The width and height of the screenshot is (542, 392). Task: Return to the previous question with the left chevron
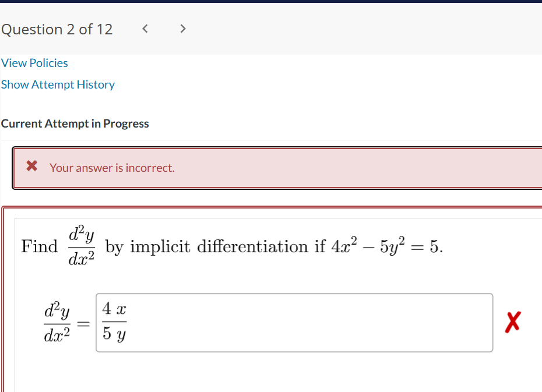[145, 28]
